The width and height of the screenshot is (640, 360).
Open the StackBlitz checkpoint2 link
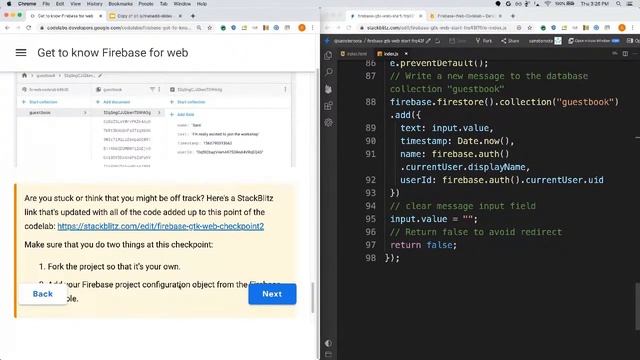tap(160, 226)
